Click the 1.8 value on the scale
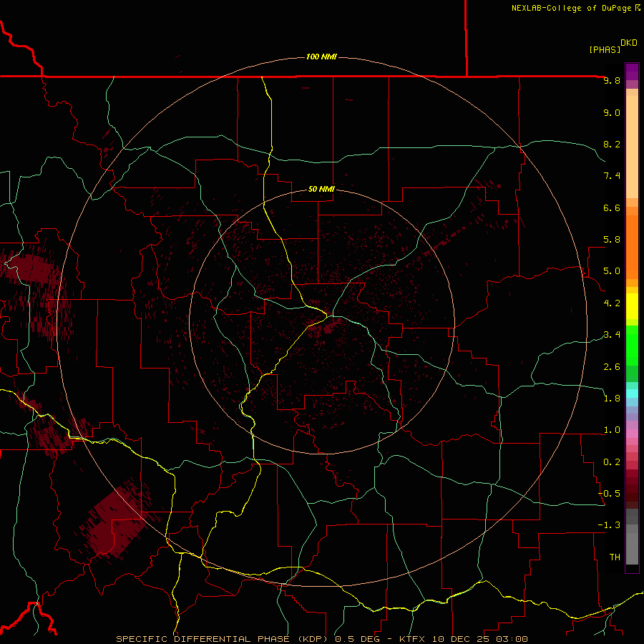This screenshot has width=644, height=644. (x=612, y=399)
